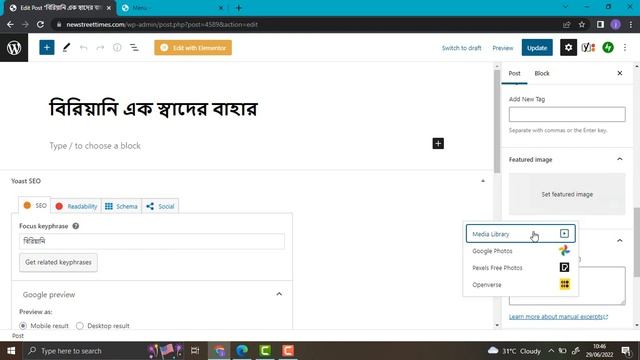Go back in browser history
The height and width of the screenshot is (360, 640).
[10, 24]
